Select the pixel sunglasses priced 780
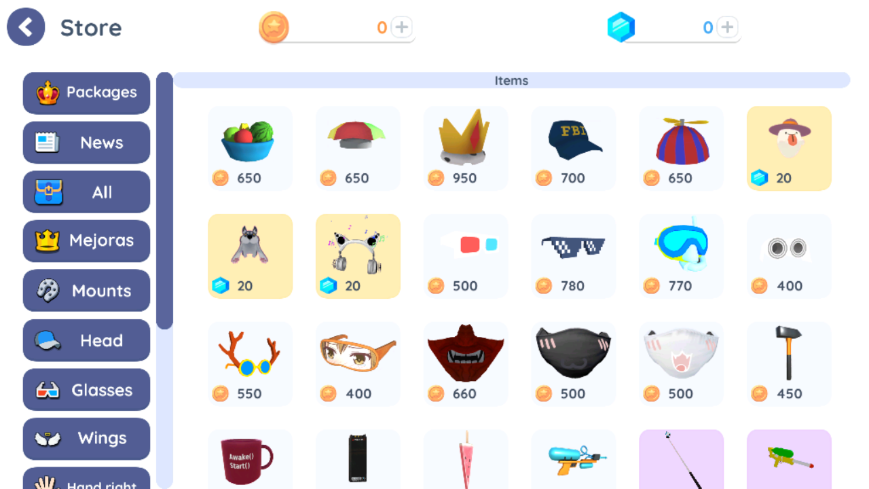Image resolution: width=869 pixels, height=489 pixels. coord(573,256)
